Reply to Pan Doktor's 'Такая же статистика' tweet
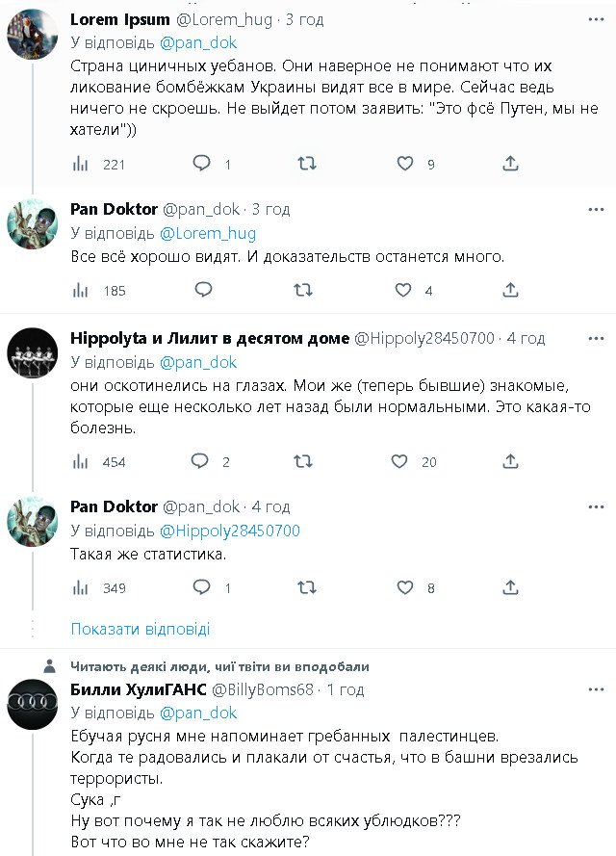The width and height of the screenshot is (616, 856). tap(202, 587)
